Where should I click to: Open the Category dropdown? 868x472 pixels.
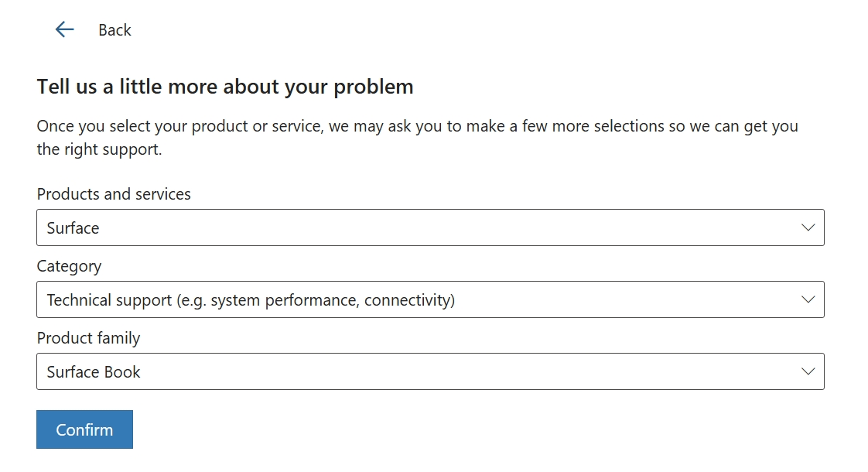429,299
